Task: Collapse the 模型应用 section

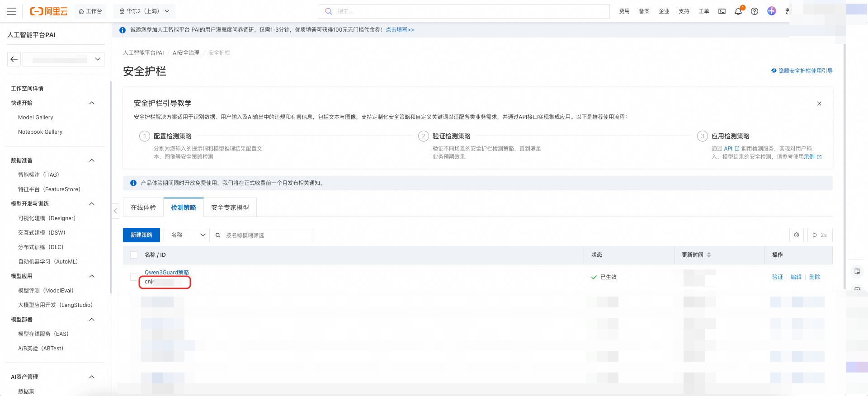Action: [x=92, y=276]
